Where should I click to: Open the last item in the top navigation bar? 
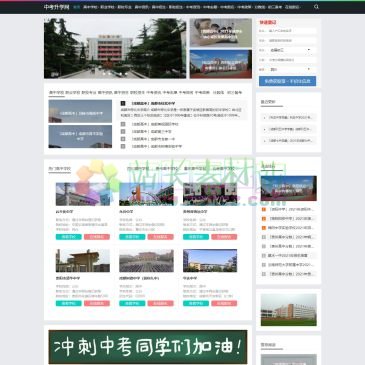tap(292, 7)
